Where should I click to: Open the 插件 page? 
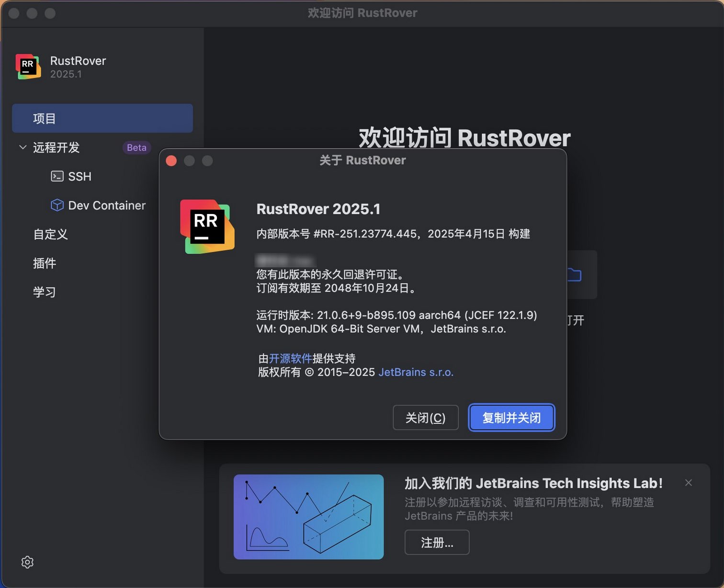[x=45, y=263]
